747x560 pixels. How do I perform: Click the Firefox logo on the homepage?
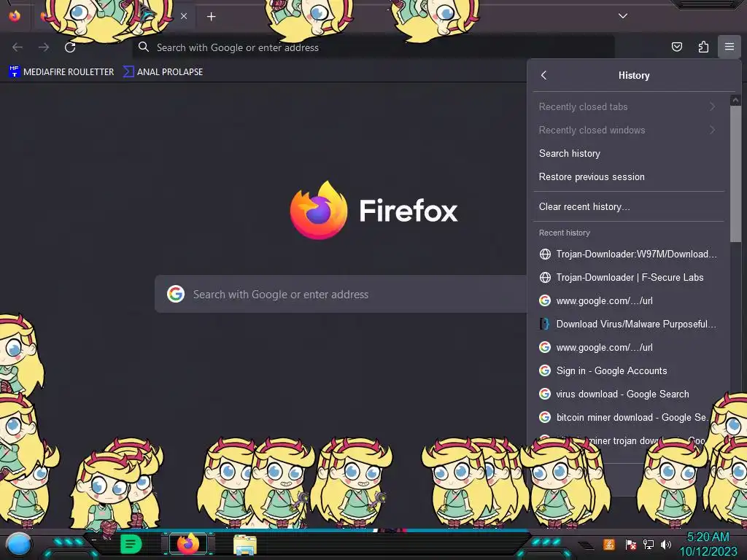click(x=319, y=210)
